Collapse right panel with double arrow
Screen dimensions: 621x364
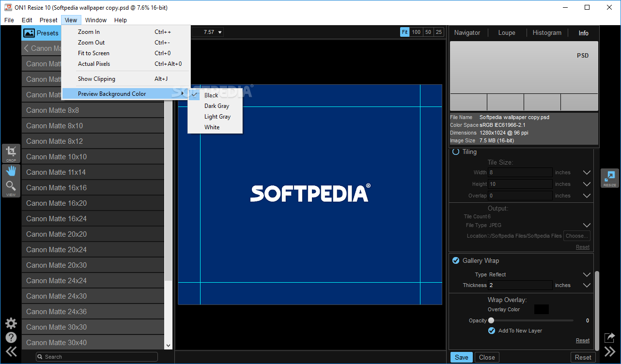point(609,352)
